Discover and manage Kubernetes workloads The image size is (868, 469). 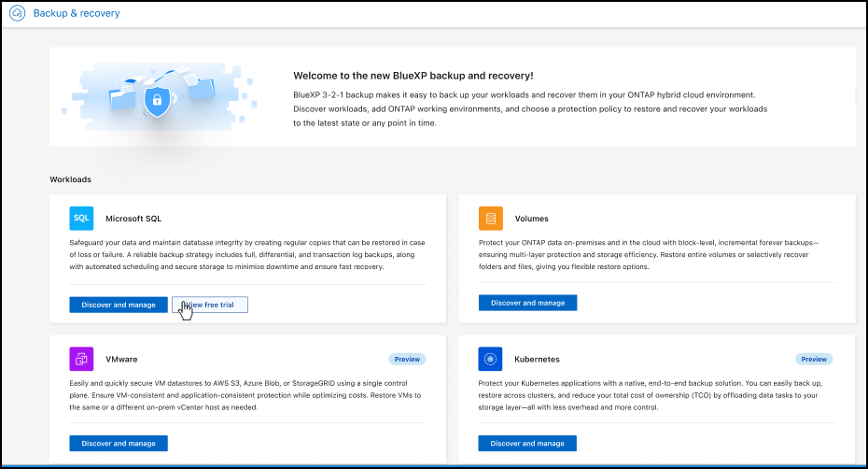coord(527,443)
